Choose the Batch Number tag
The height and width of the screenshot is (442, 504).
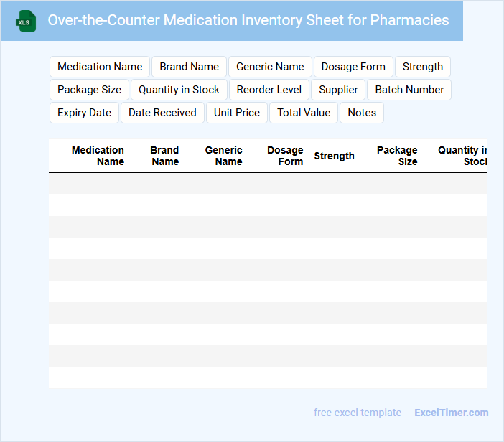tap(409, 90)
